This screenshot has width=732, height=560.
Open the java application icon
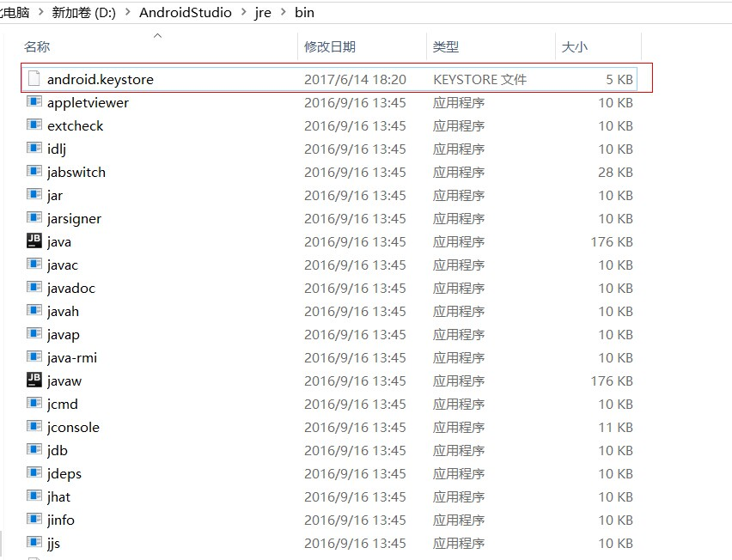tap(33, 241)
